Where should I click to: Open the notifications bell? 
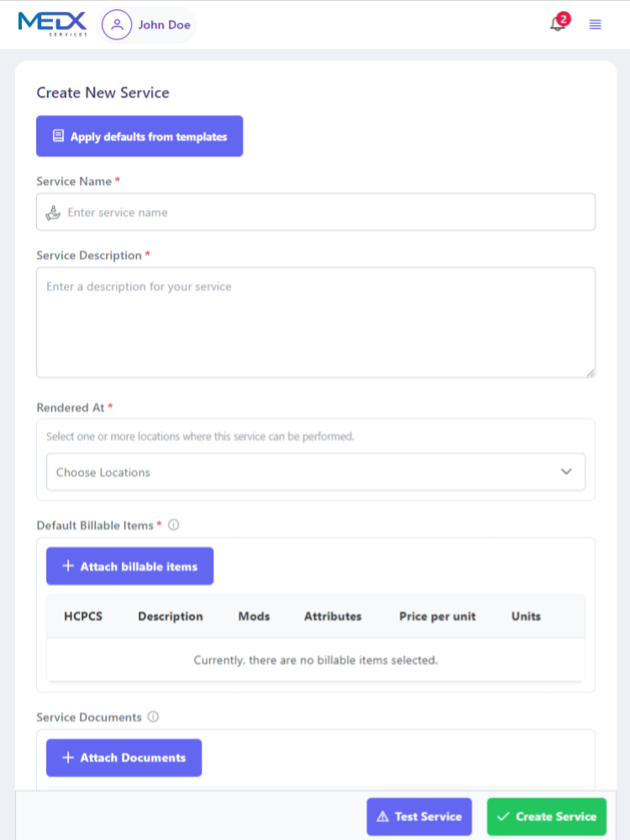(558, 24)
